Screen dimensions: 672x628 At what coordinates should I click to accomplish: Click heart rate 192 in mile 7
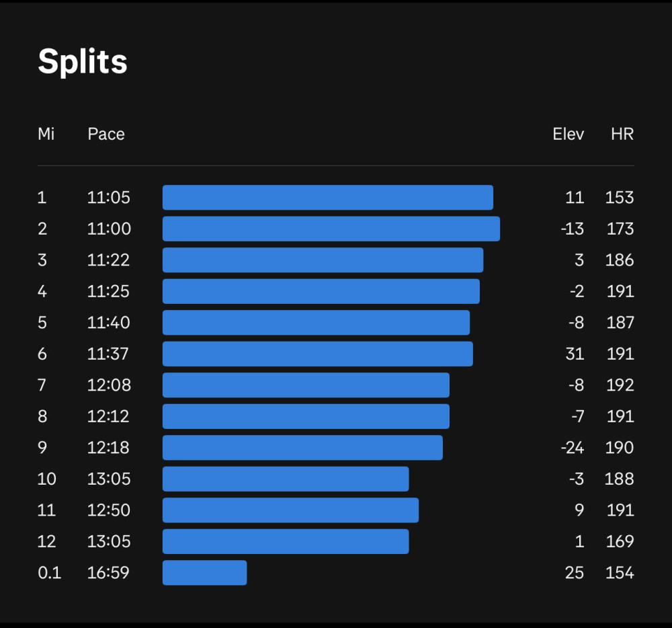[620, 385]
